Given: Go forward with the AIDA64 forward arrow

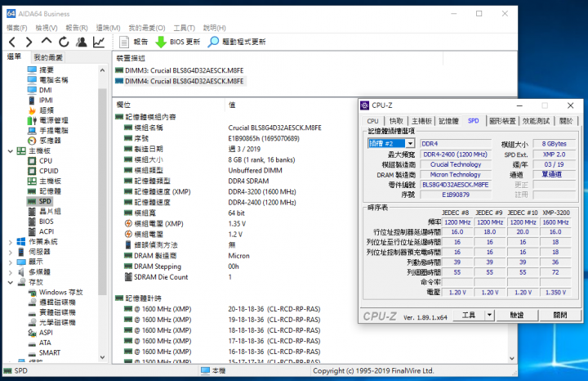Looking at the screenshot, I should [x=29, y=42].
